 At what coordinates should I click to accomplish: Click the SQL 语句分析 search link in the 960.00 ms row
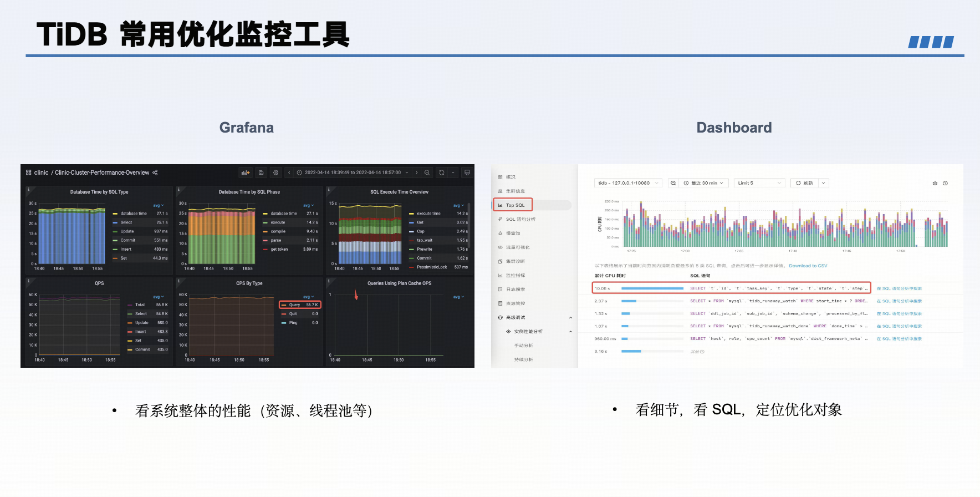(x=899, y=339)
